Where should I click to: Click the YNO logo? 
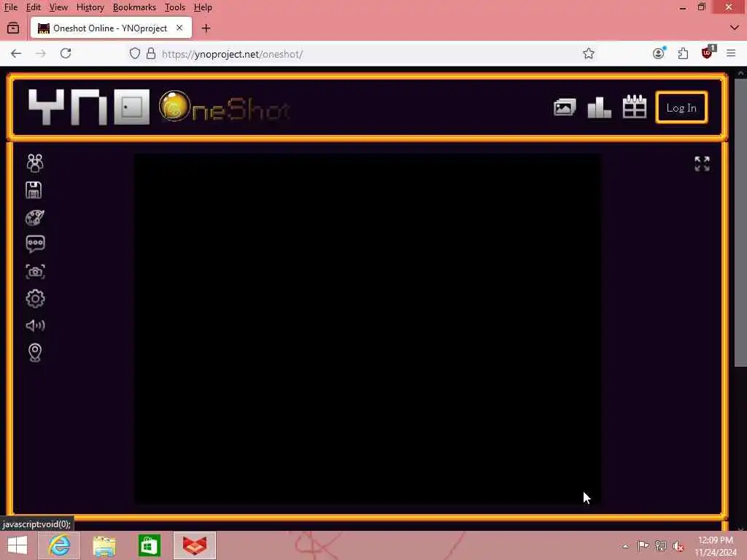pyautogui.click(x=88, y=107)
